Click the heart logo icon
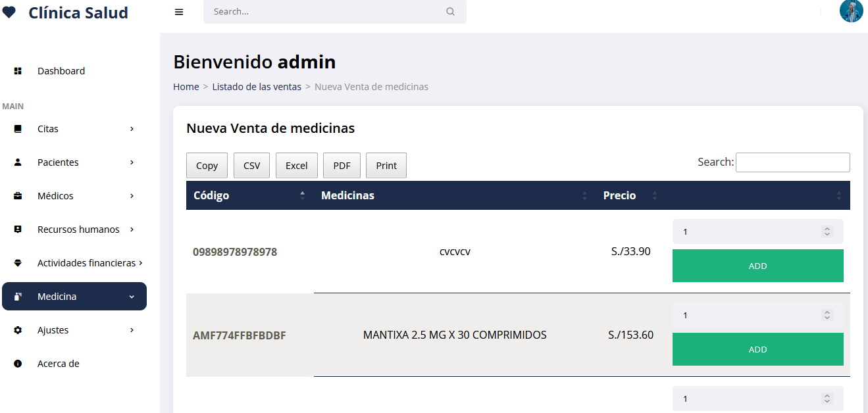Screen dimensions: 868x413 click(9, 12)
